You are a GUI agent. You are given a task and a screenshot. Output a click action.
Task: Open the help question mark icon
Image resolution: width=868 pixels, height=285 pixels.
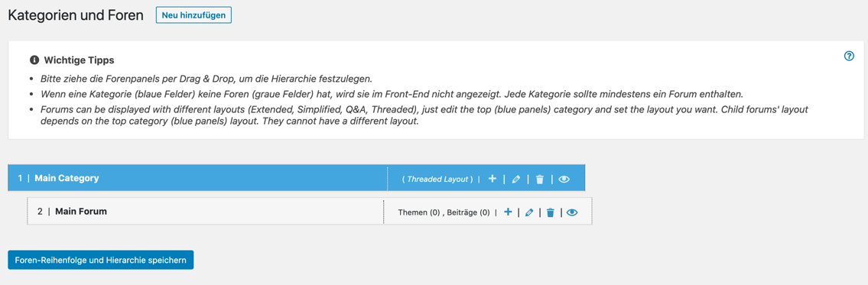[x=849, y=56]
